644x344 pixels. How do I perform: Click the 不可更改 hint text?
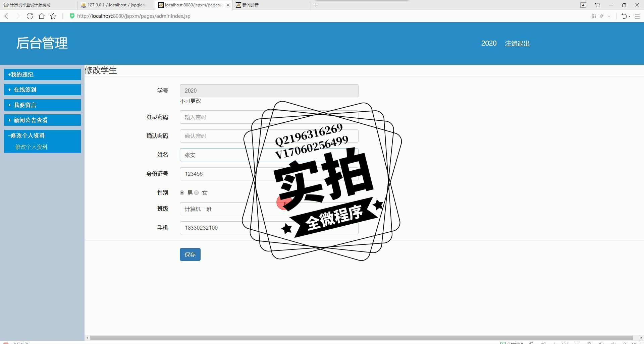point(191,101)
